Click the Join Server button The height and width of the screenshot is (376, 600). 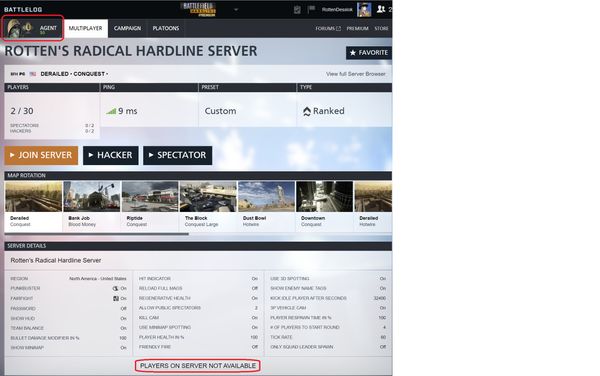(41, 155)
